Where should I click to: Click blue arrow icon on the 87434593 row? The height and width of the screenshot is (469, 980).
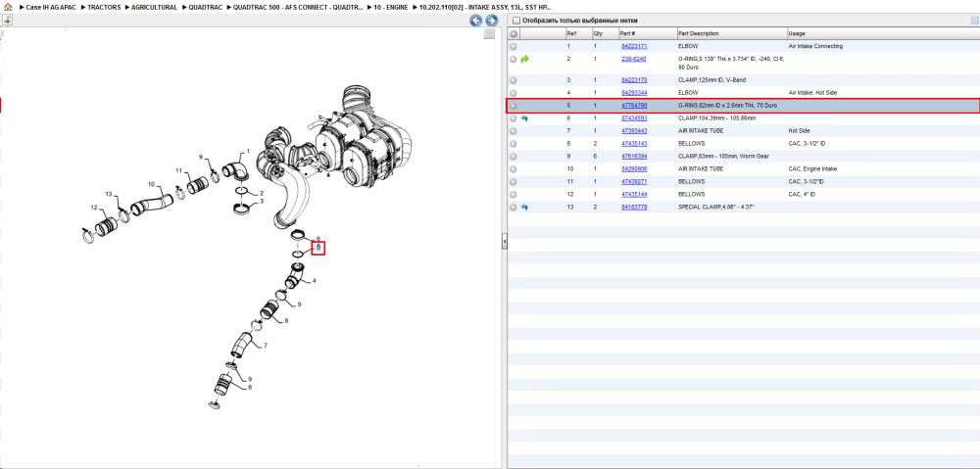(x=524, y=118)
